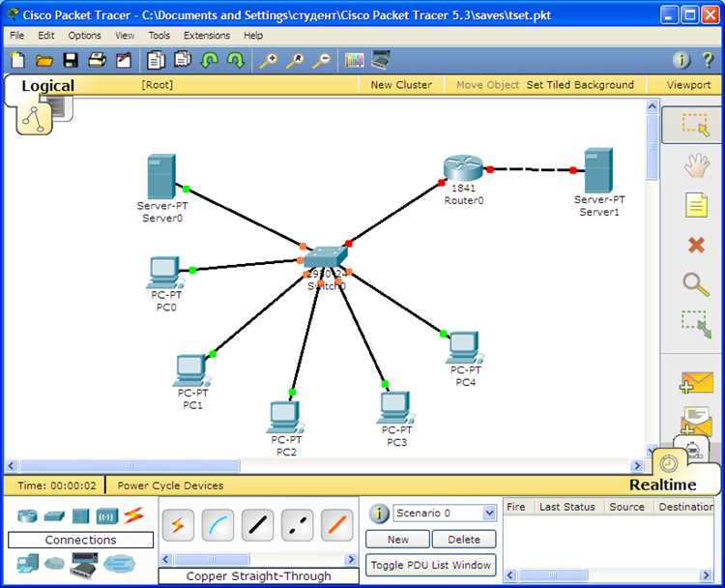This screenshot has height=588, width=725.
Task: Click the Viewport button
Action: pos(688,85)
